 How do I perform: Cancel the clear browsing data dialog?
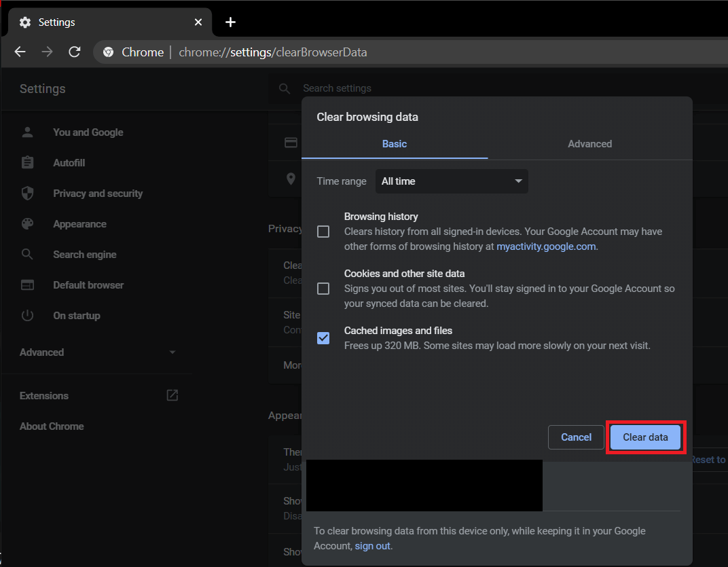[x=576, y=437]
